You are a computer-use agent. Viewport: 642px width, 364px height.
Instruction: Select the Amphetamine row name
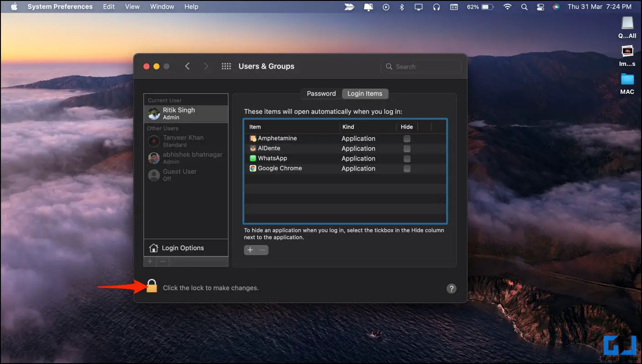point(277,138)
